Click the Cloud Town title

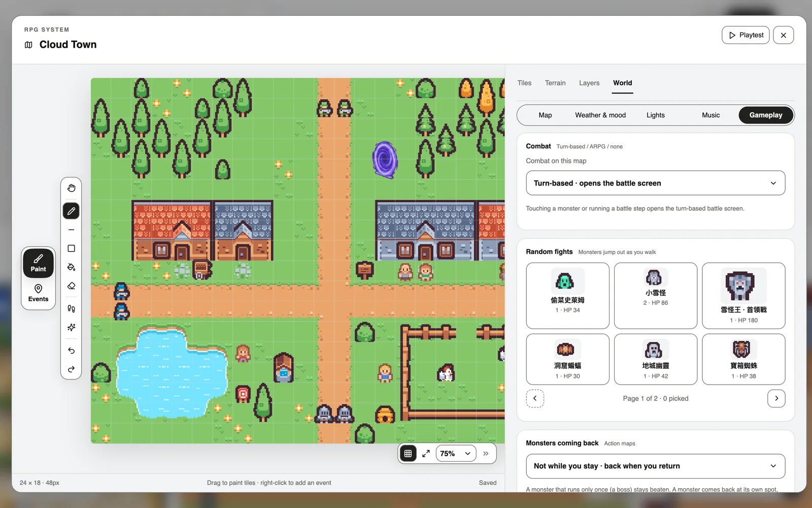coord(68,45)
